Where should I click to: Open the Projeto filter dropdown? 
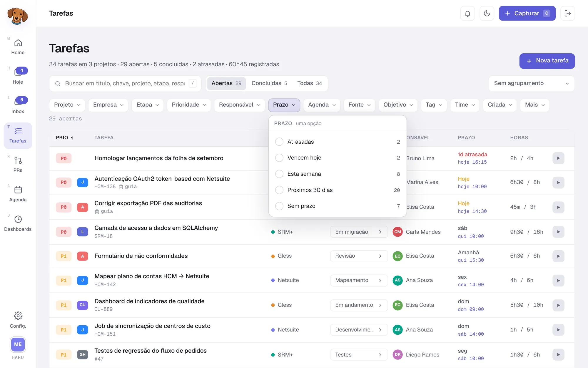click(x=67, y=105)
